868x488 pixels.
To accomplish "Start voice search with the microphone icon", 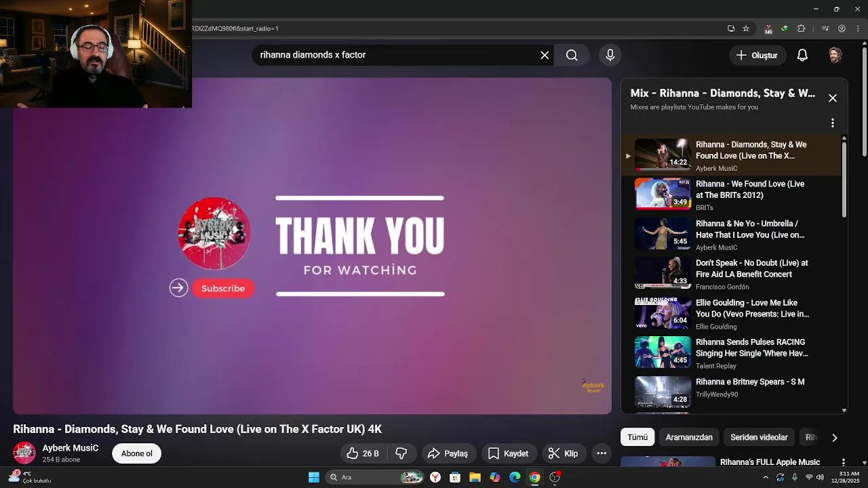I will (610, 55).
